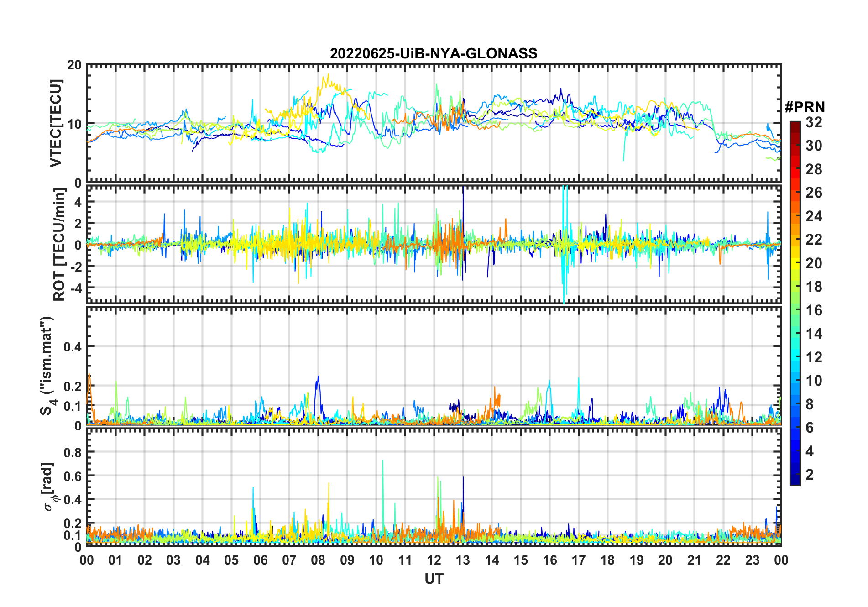Select x-axis hour tick label 05
868x607 pixels.
click(231, 560)
